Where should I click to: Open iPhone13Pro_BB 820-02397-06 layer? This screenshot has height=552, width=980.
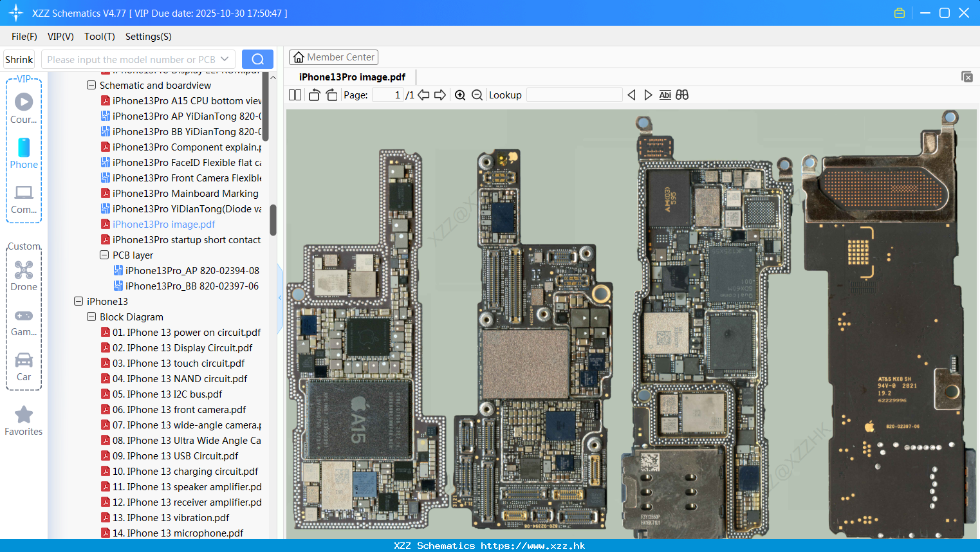tap(186, 286)
